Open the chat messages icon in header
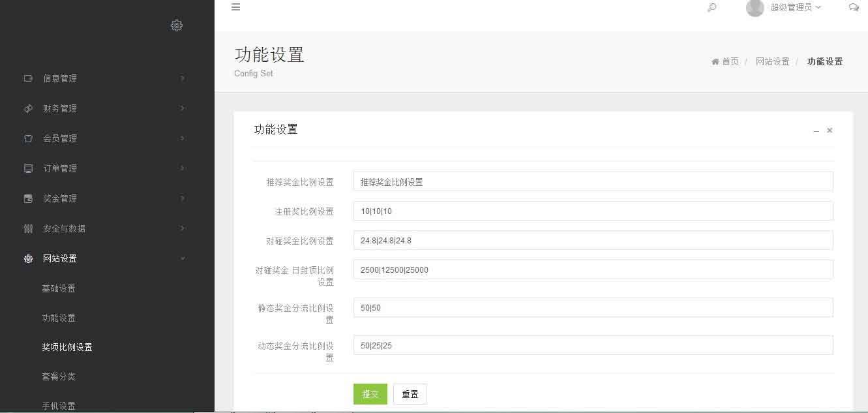 [854, 7]
